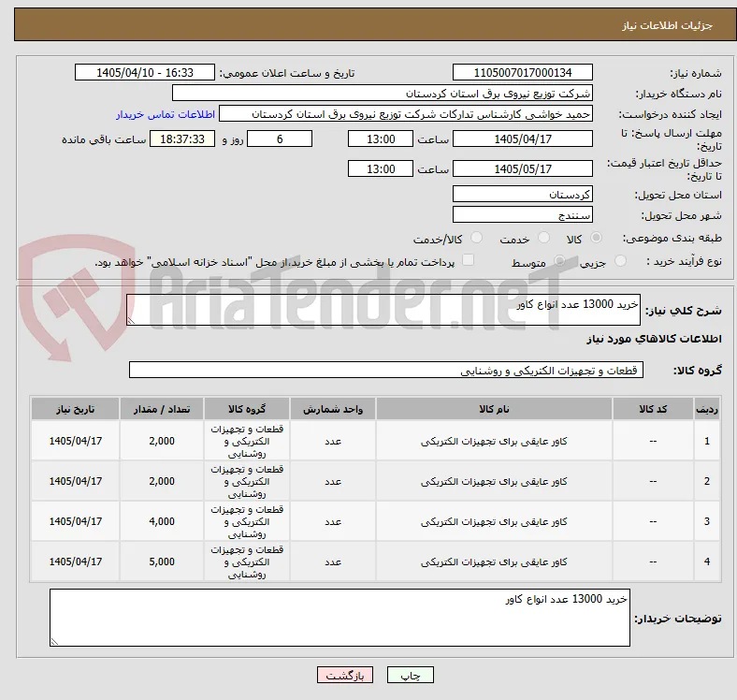Viewport: 737px width, 700px height.
Task: Click the response deadline time 13:00 field
Action: (381, 139)
